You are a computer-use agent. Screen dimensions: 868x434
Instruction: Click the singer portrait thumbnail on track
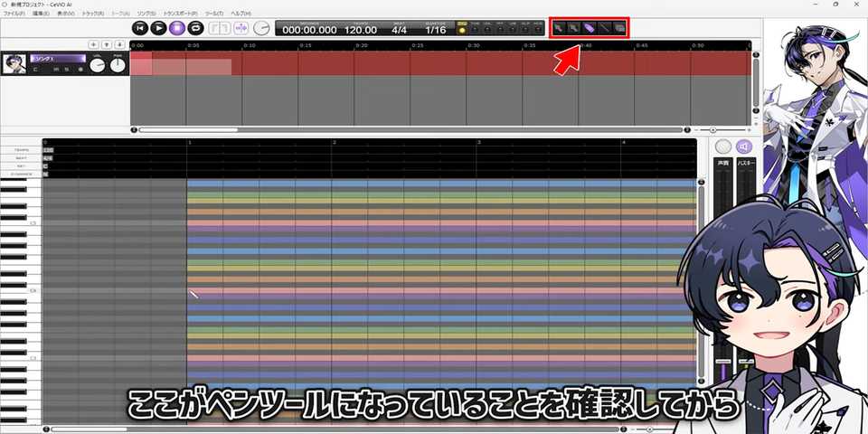tap(14, 63)
